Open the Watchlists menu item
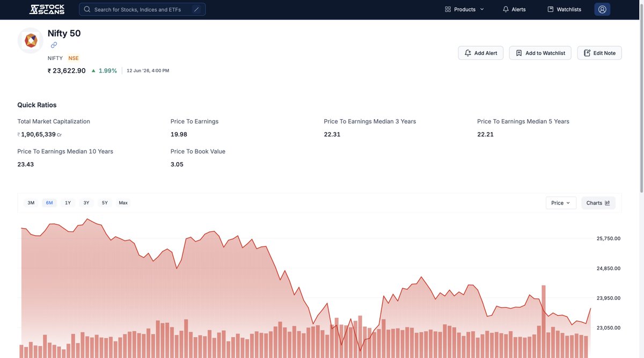This screenshot has height=358, width=644. [564, 9]
